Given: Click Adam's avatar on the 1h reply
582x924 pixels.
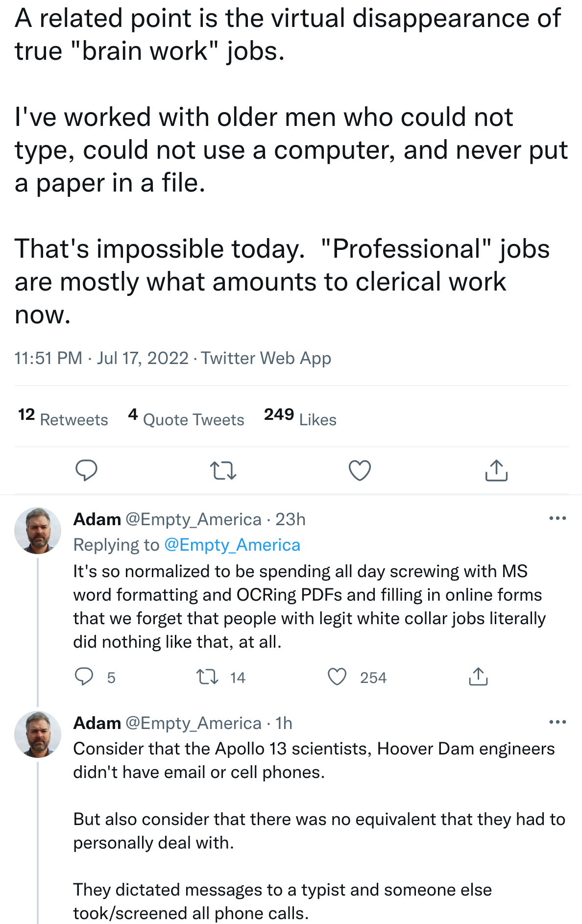Looking at the screenshot, I should [38, 734].
